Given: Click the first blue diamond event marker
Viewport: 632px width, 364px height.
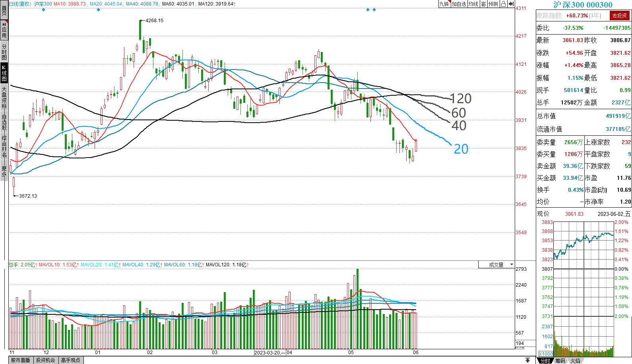Looking at the screenshot, I should tap(43, 10).
